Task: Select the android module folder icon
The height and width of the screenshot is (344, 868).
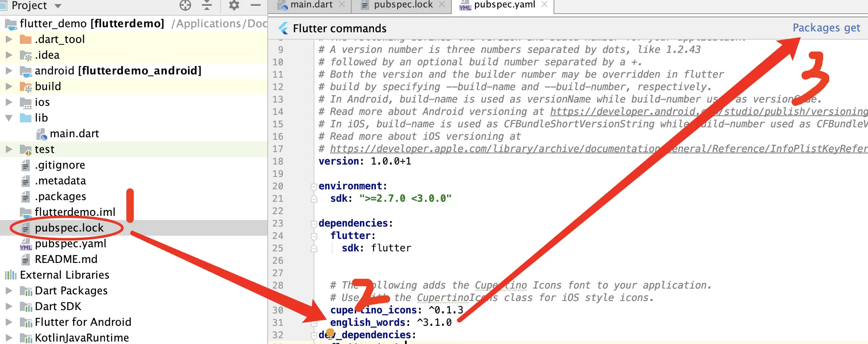Action: (26, 71)
